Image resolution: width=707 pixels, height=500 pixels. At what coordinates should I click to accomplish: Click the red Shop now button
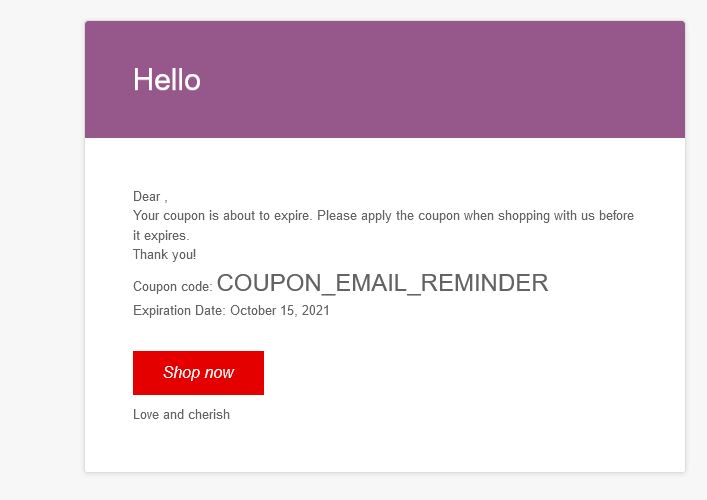click(x=198, y=373)
